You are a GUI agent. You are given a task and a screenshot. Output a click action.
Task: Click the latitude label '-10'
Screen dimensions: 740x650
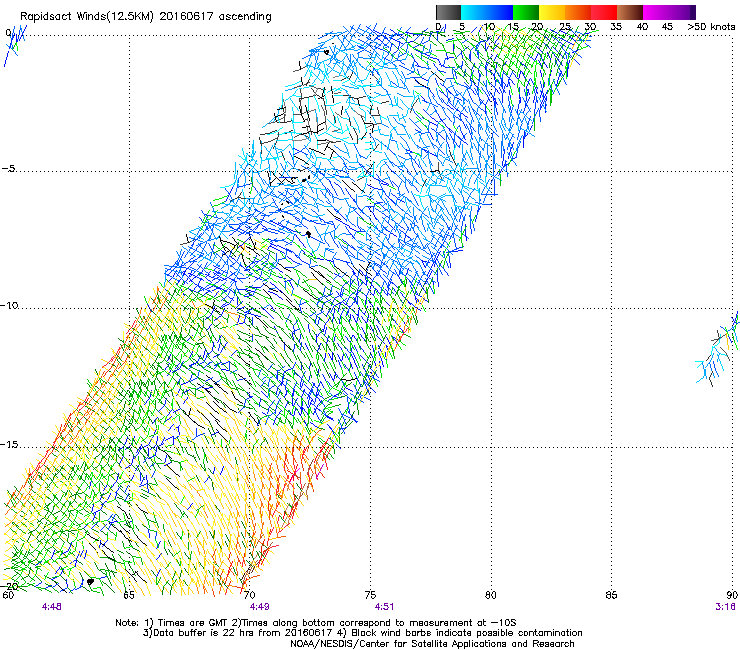tap(10, 305)
